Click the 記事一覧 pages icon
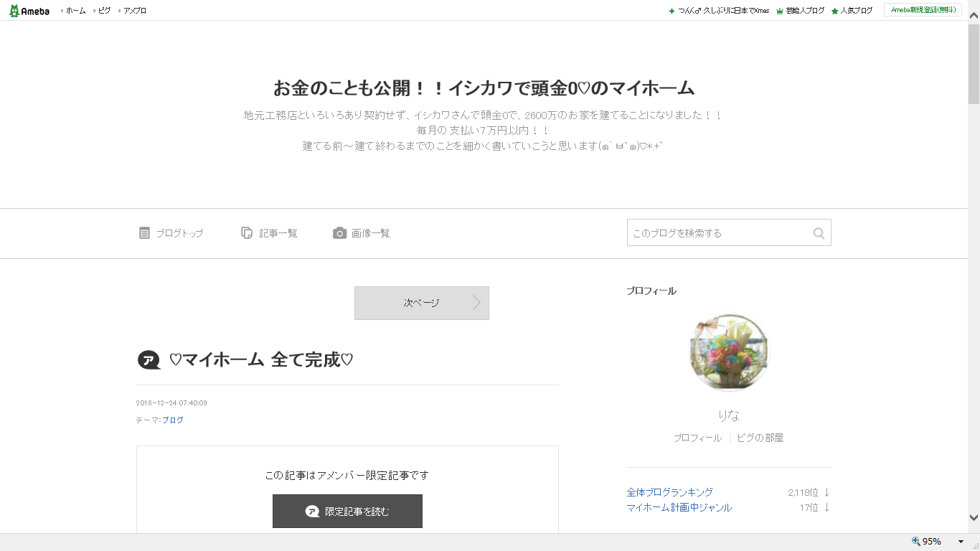 point(247,233)
